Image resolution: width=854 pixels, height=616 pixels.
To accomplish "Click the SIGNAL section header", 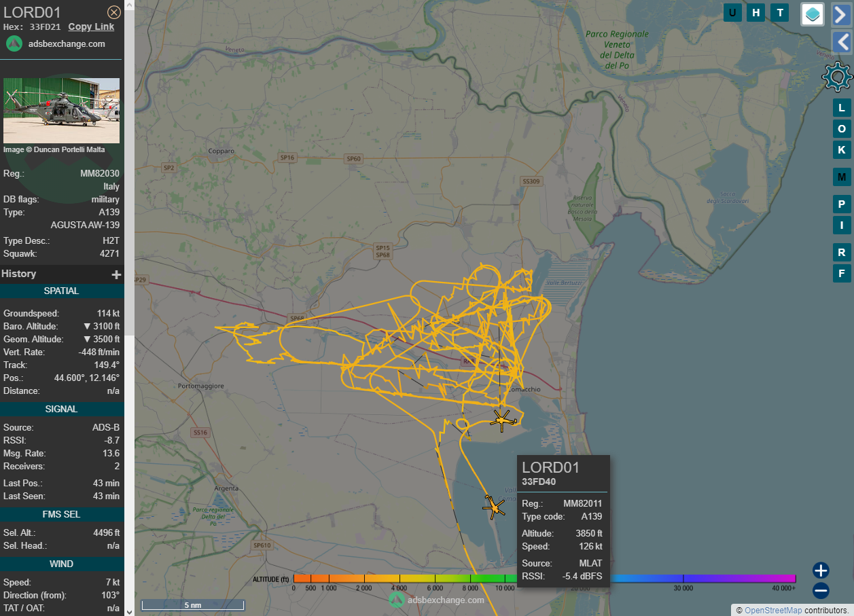I will 62,409.
